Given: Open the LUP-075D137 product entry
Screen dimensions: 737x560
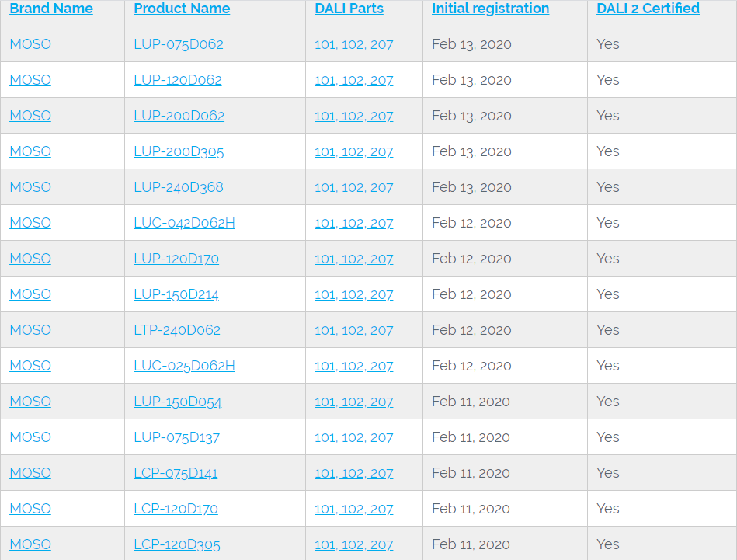Looking at the screenshot, I should point(176,437).
